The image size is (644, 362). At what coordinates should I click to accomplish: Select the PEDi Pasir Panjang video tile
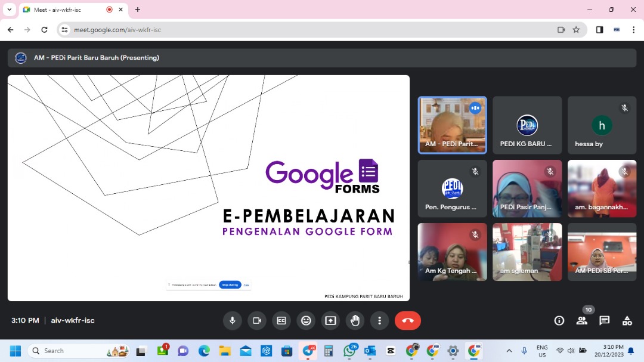527,188
